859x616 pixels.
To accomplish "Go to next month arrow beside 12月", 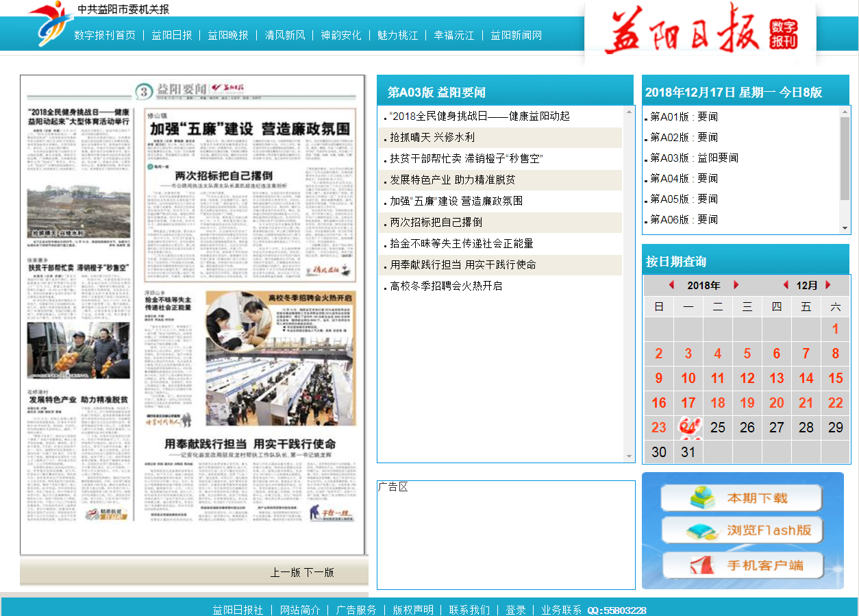I will (x=828, y=285).
